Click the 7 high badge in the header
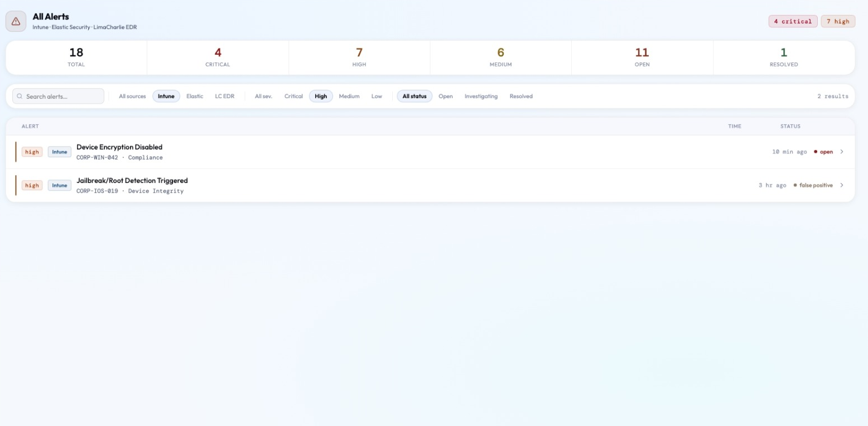868x426 pixels. [x=838, y=21]
